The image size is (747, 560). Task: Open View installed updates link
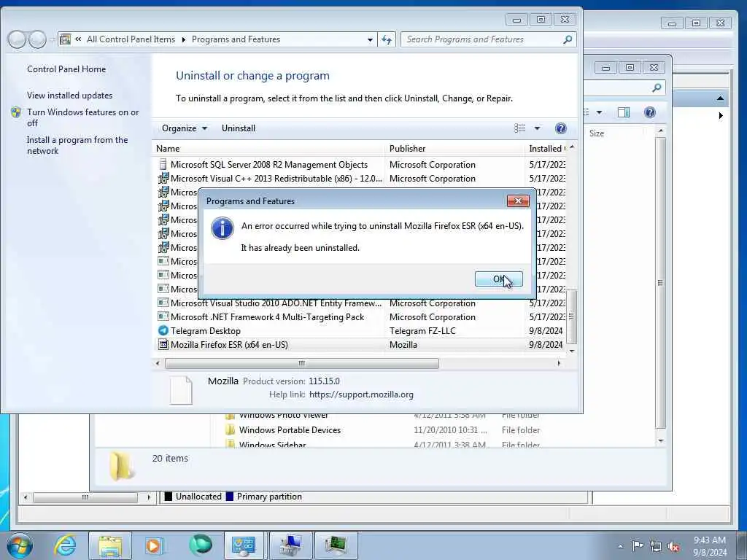[69, 96]
